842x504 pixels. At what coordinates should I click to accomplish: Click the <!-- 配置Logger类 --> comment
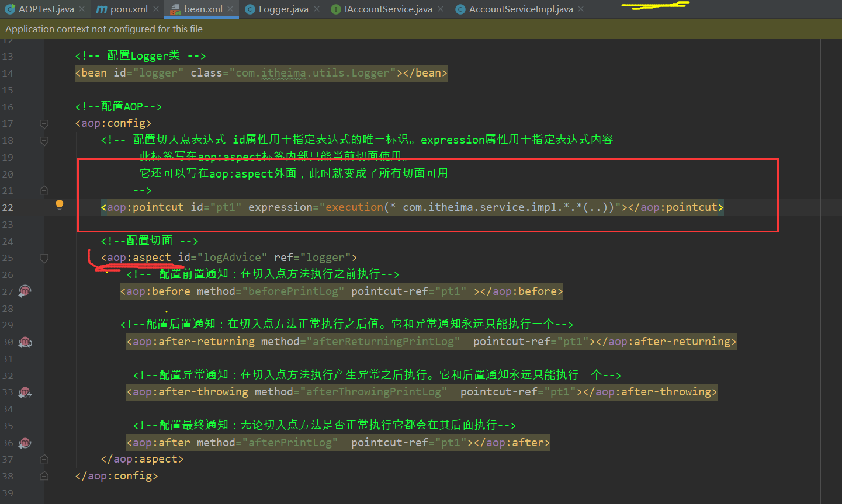coord(140,56)
